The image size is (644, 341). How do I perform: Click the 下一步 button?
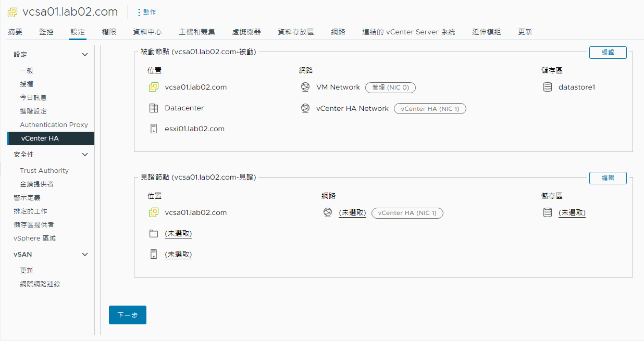tap(128, 315)
